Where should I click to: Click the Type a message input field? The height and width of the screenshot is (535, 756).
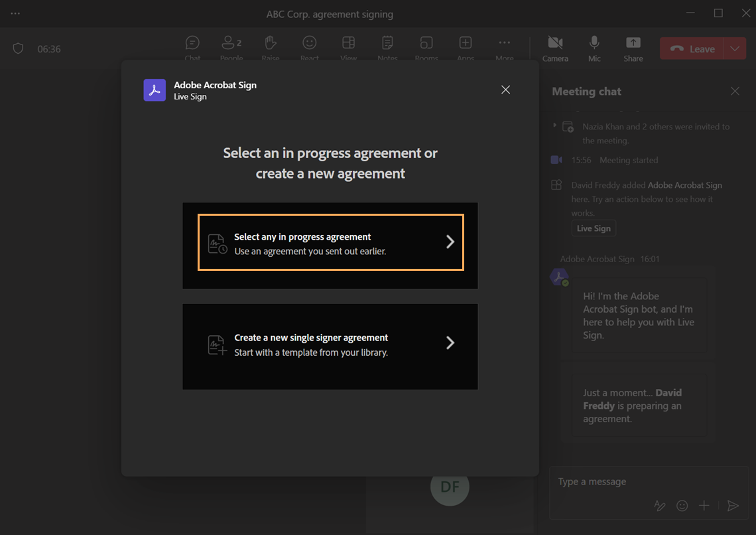coord(617,481)
